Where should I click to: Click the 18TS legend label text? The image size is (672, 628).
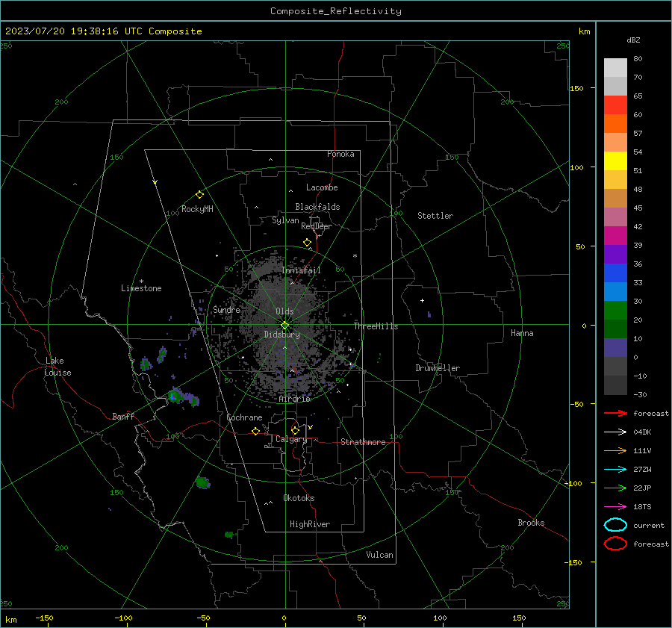click(x=642, y=507)
